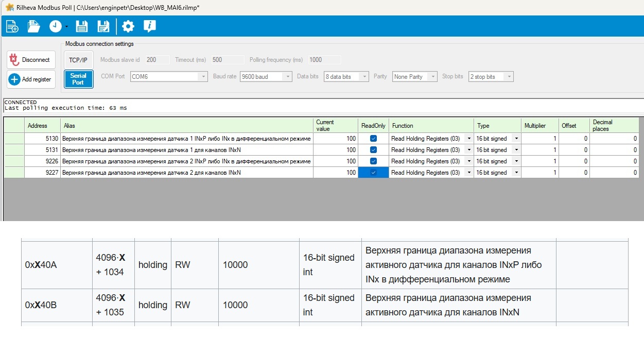Open the info speech bubble icon
The width and height of the screenshot is (644, 353).
click(149, 26)
